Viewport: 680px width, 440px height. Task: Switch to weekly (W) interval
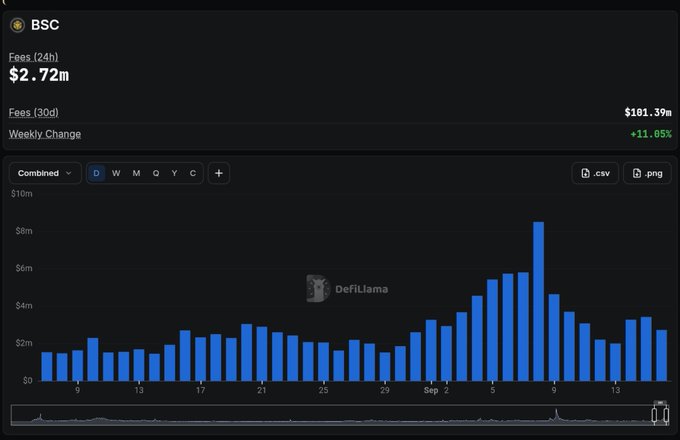click(116, 173)
